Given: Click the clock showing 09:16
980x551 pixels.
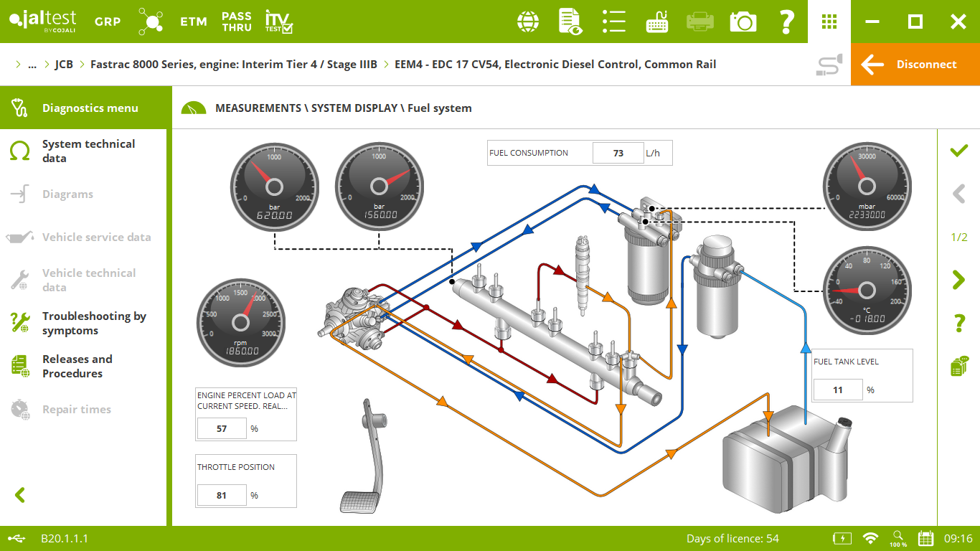Looking at the screenshot, I should [x=958, y=538].
